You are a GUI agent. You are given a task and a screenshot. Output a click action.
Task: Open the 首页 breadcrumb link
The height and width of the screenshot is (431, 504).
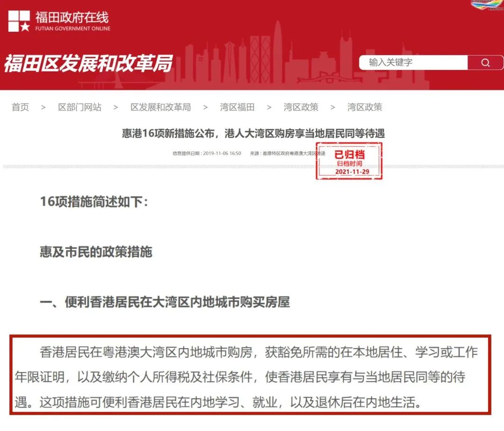tap(20, 107)
